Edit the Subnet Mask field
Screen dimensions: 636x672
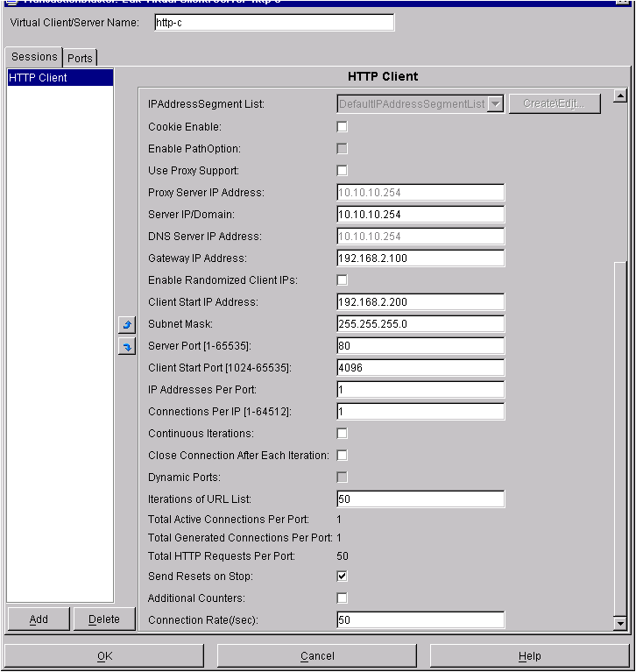420,324
